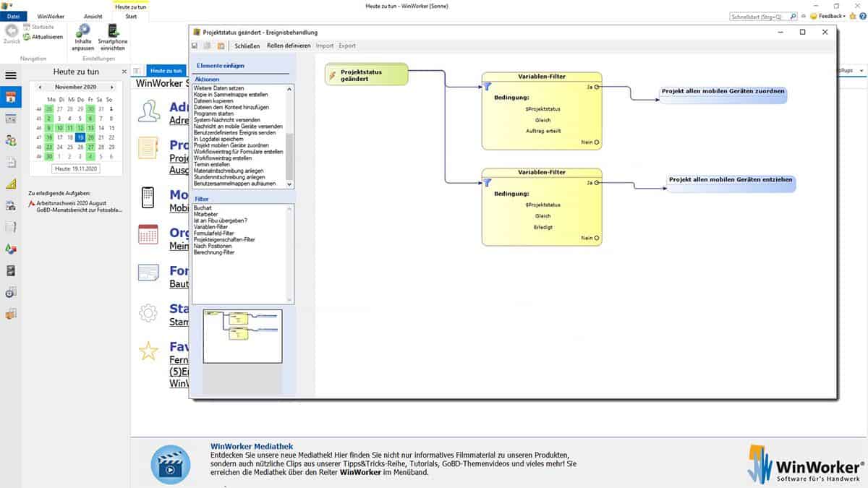This screenshot has height=488, width=868.
Task: Click the Feedback smiley icon
Action: [814, 16]
